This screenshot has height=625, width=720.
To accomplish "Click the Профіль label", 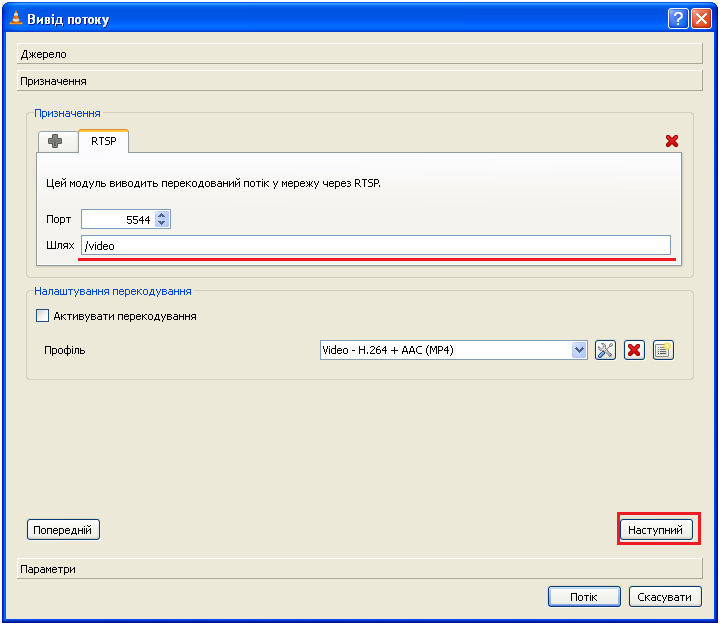I will click(65, 350).
